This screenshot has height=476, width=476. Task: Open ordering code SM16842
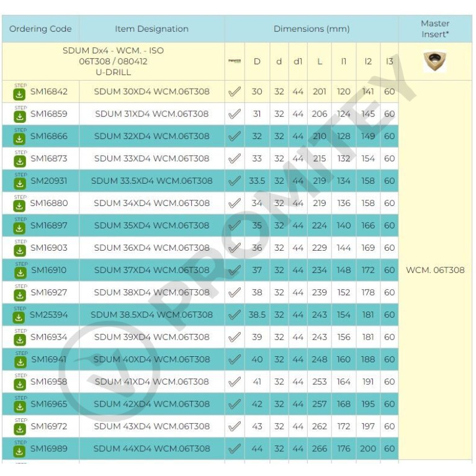49,91
